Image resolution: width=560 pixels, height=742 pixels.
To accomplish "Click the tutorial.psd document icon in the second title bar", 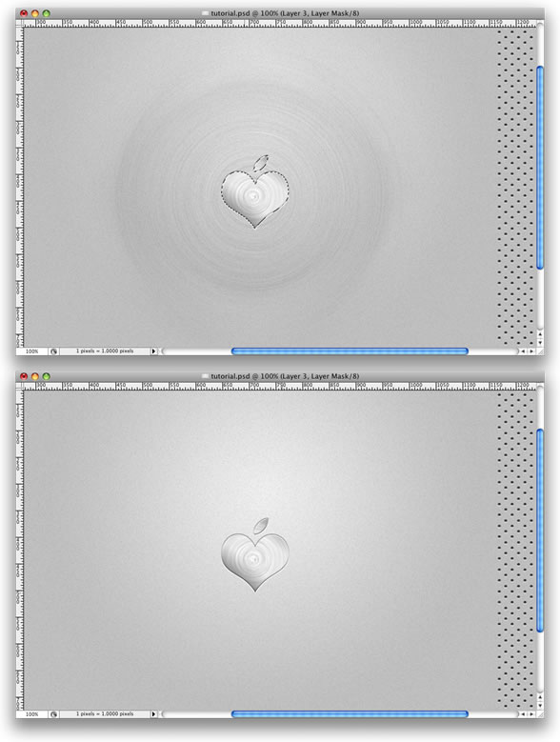I will 206,376.
